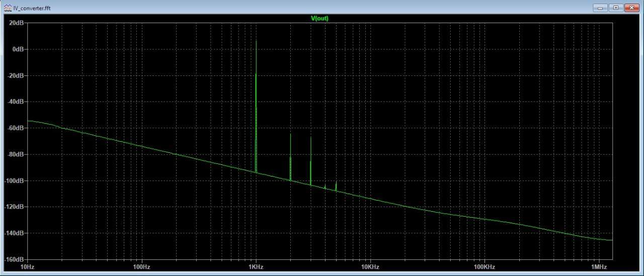
Task: Click the -120dB vertical axis label
Action: pos(15,207)
